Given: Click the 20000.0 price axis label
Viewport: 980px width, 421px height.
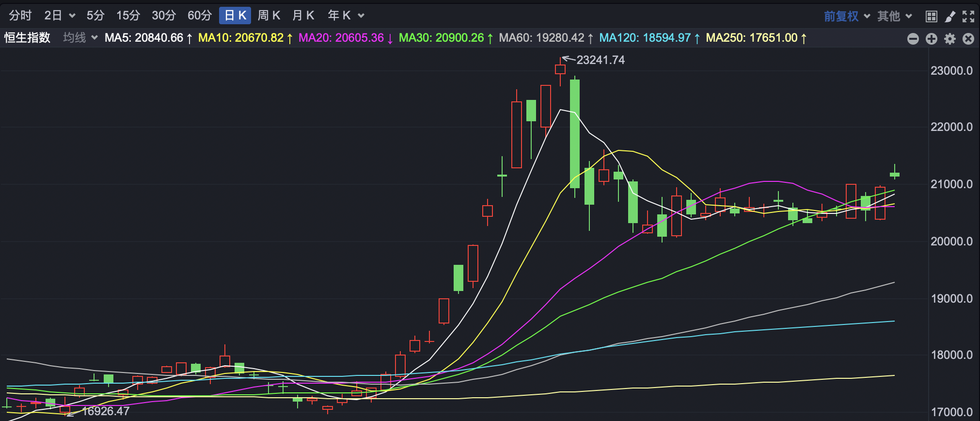Looking at the screenshot, I should coord(951,242).
